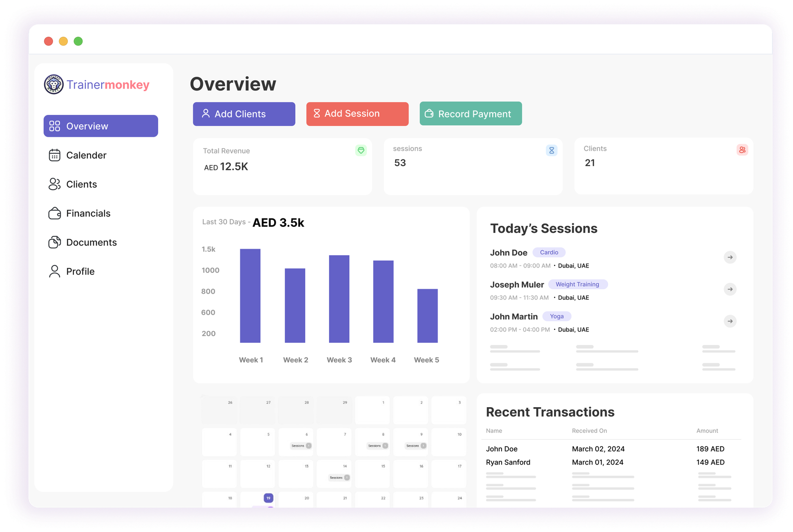Open Documents from the sidebar
The height and width of the screenshot is (532, 793).
[91, 242]
